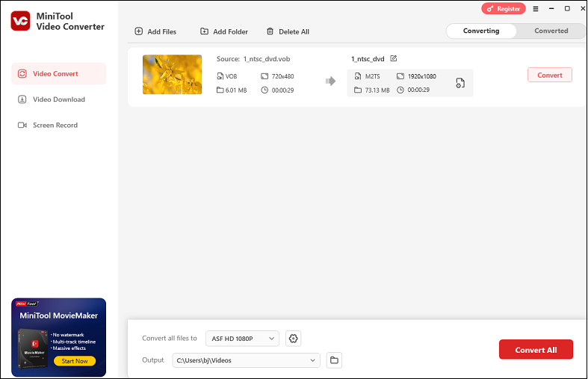Click the yellow flower video thumbnail
The height and width of the screenshot is (379, 588).
172,74
